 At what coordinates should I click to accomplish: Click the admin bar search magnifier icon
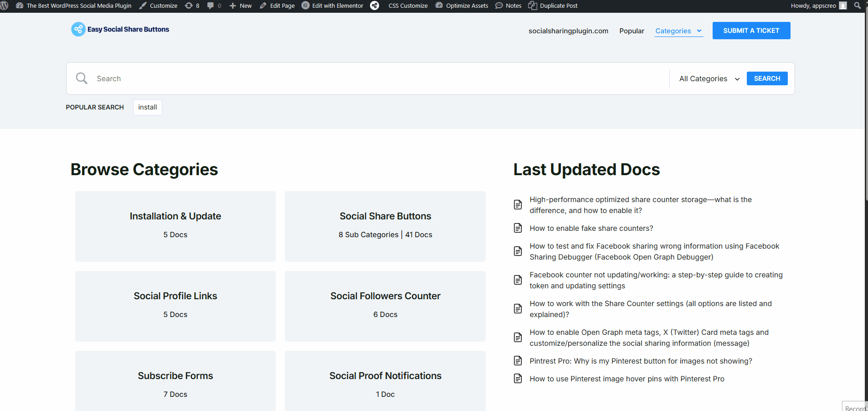857,5
